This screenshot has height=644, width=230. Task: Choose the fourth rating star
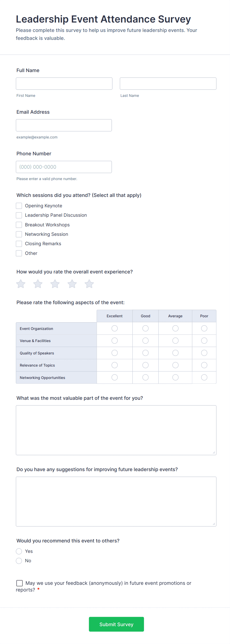click(x=72, y=284)
